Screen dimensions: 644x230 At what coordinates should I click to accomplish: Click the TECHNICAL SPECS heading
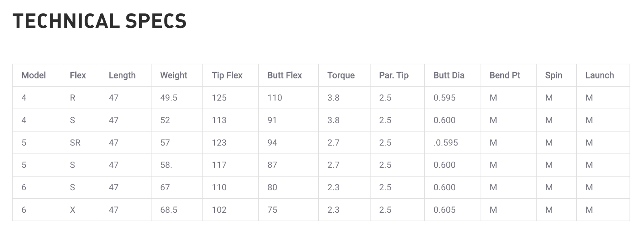[x=100, y=21]
